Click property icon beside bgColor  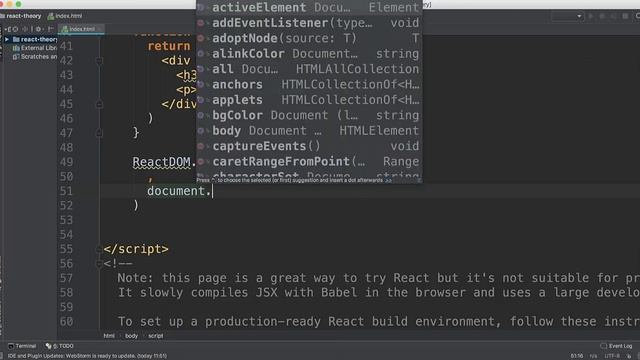click(x=201, y=116)
